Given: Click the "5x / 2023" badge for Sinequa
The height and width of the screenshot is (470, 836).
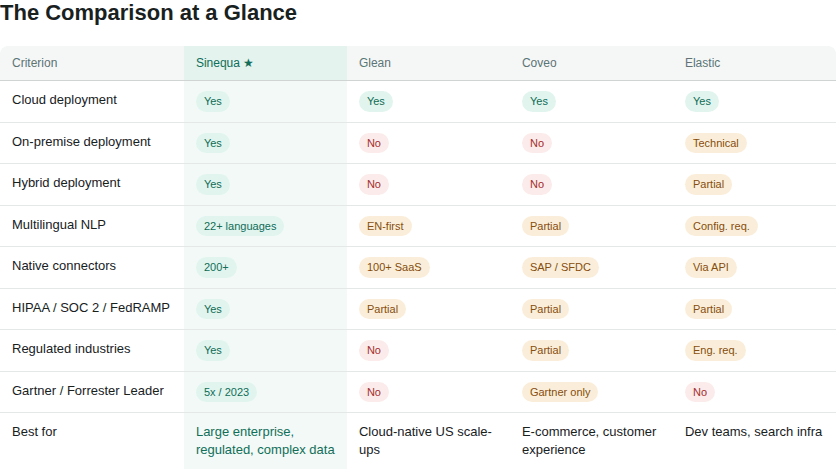Looking at the screenshot, I should (x=226, y=392).
